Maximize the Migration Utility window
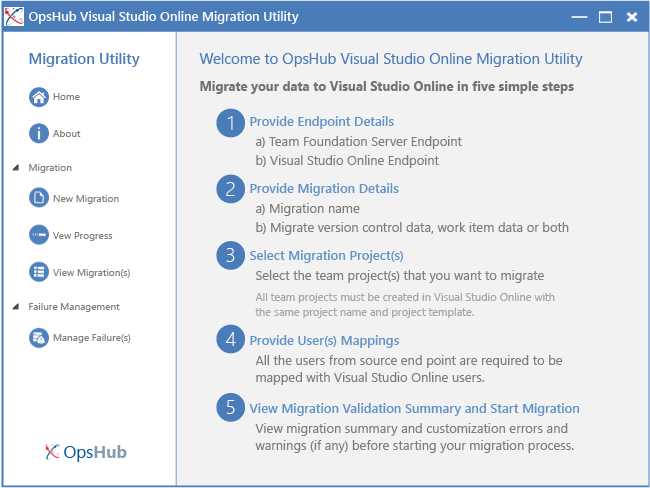Image resolution: width=650 pixels, height=488 pixels. click(605, 17)
